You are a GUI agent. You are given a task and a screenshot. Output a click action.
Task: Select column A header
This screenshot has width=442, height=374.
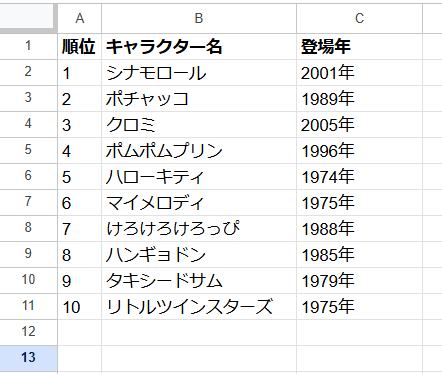pyautogui.click(x=80, y=18)
